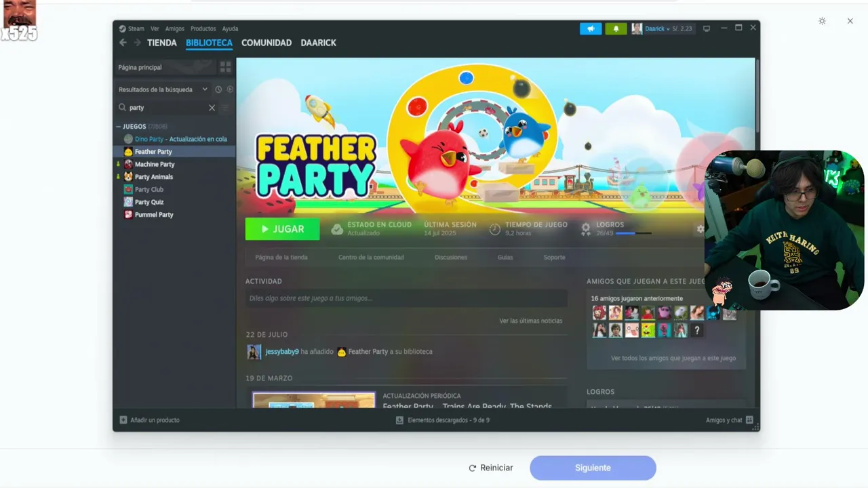868x488 pixels.
Task: Enter Big Picture mode via monitor icon
Action: [x=707, y=28]
